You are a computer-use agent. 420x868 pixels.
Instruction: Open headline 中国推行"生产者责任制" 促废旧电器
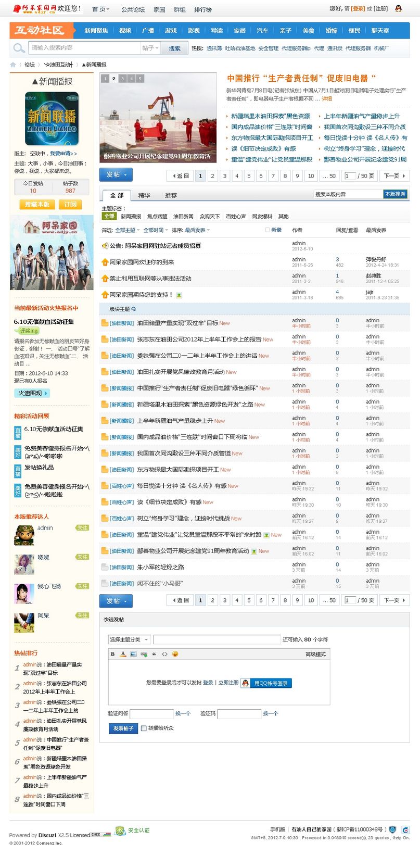[301, 78]
